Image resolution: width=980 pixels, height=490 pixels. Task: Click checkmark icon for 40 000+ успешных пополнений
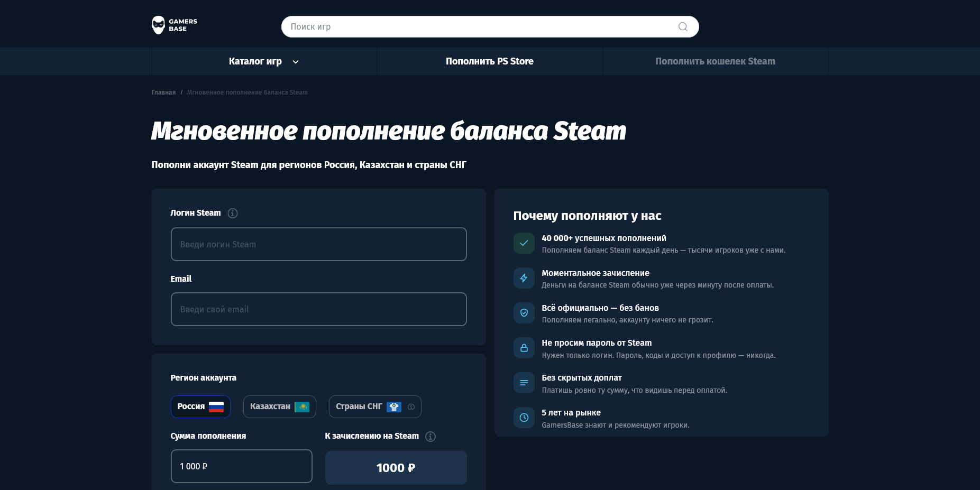[524, 243]
